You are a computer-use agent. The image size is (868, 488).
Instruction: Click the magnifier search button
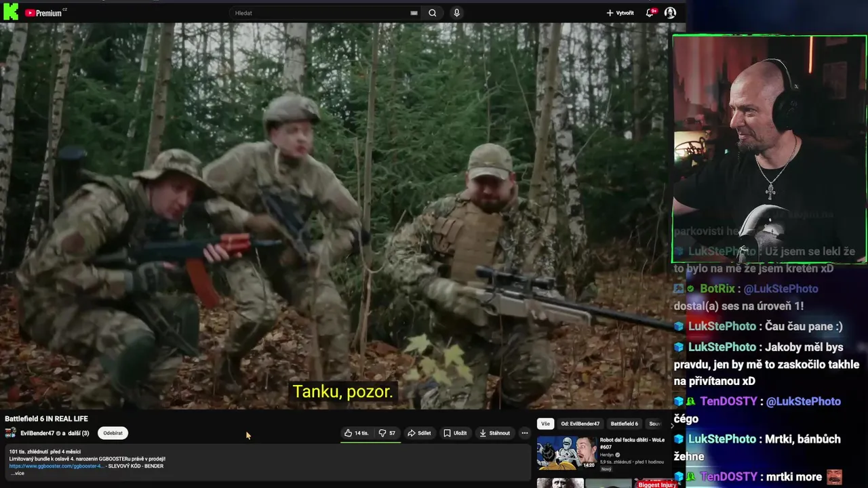coord(433,13)
